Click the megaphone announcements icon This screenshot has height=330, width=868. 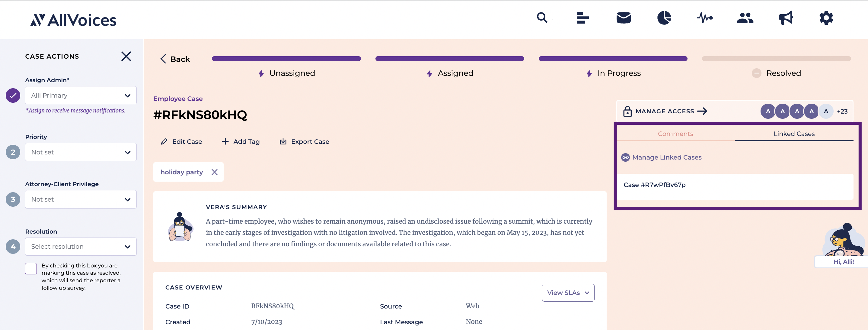[785, 18]
